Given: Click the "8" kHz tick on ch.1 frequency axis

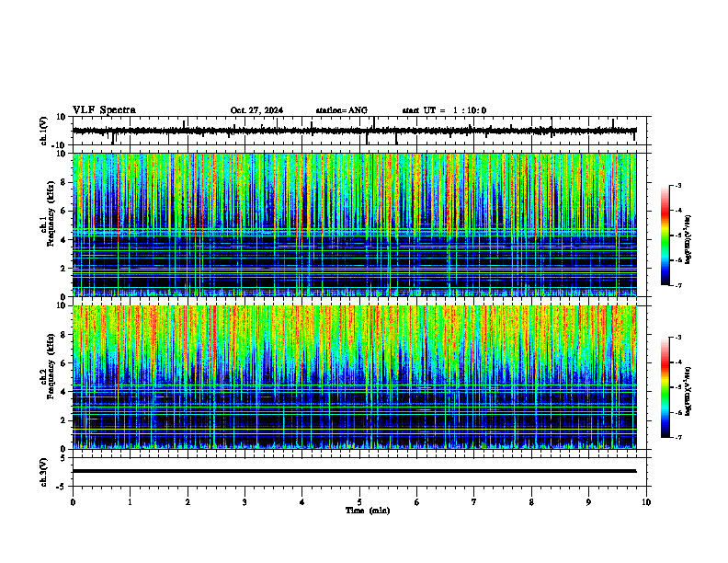Looking at the screenshot, I should [x=63, y=182].
